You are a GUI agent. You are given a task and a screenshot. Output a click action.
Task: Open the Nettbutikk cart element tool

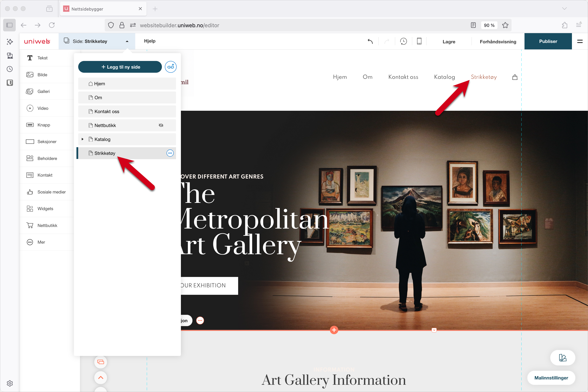coord(47,225)
